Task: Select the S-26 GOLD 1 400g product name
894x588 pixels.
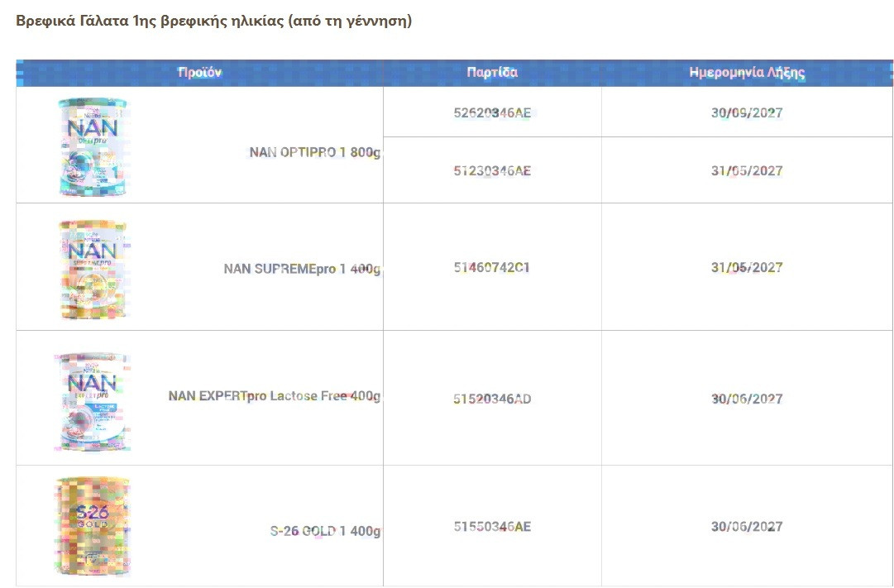Action: click(x=325, y=531)
